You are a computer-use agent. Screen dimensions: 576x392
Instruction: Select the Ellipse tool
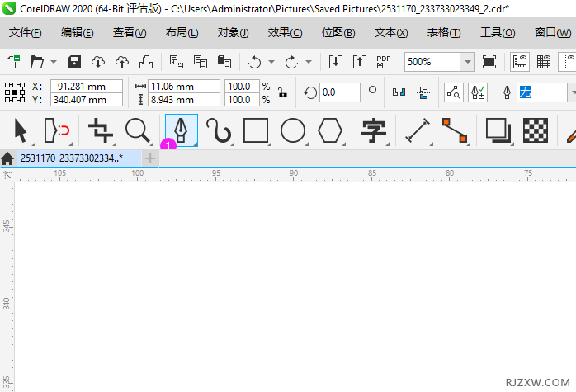pos(293,130)
